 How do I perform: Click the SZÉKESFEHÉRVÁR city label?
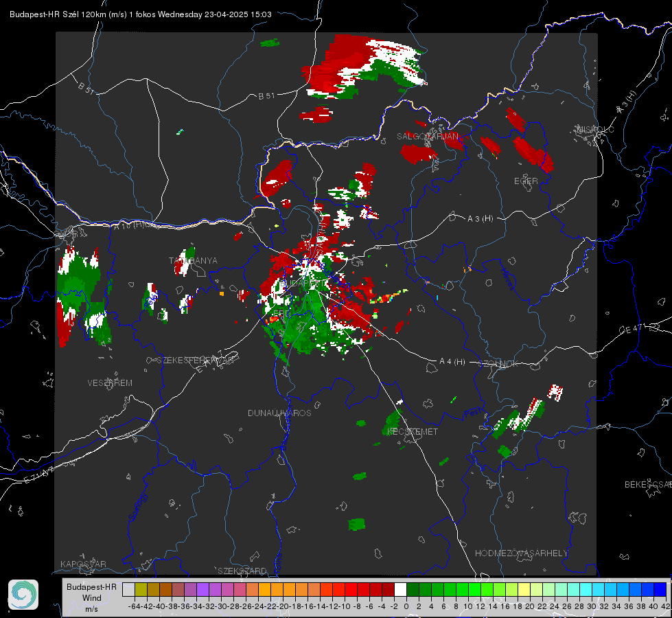tap(195, 360)
